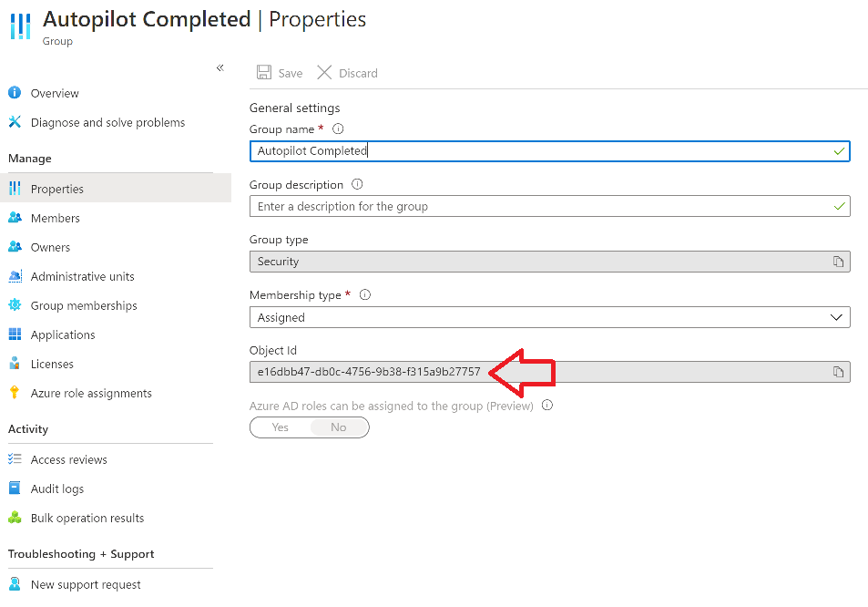Show info tooltip for Membership type

coord(365,294)
